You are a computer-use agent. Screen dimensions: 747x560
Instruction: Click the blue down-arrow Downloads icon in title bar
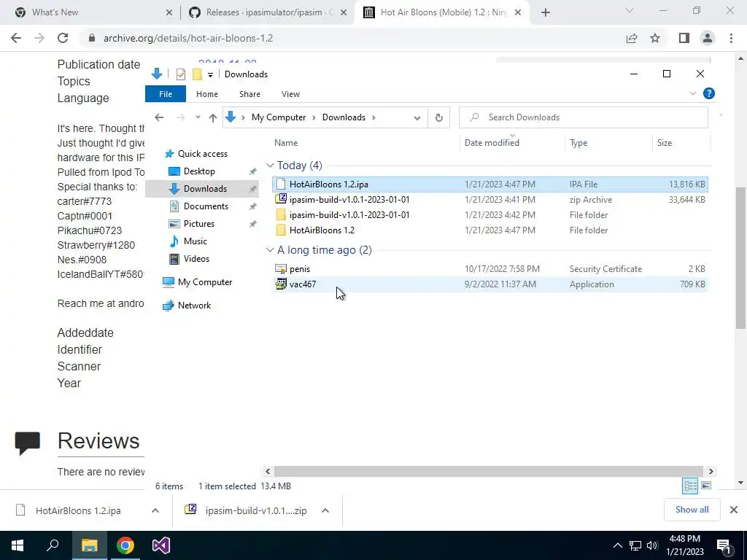(156, 74)
